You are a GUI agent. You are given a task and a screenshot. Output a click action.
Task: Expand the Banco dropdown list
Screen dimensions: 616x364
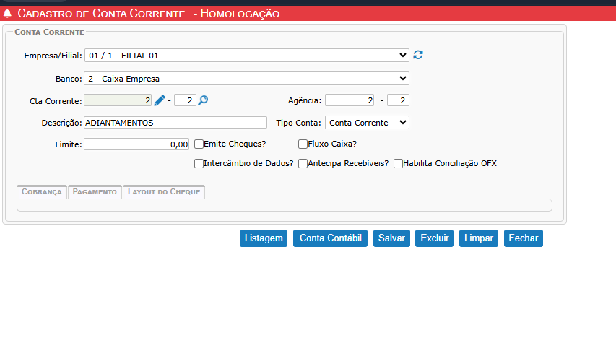click(x=246, y=78)
